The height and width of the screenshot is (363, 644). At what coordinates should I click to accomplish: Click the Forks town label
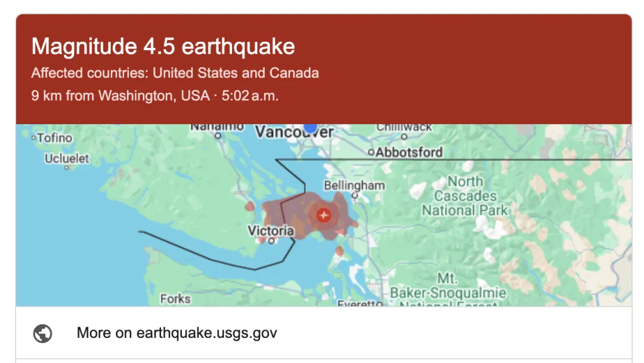(x=175, y=299)
